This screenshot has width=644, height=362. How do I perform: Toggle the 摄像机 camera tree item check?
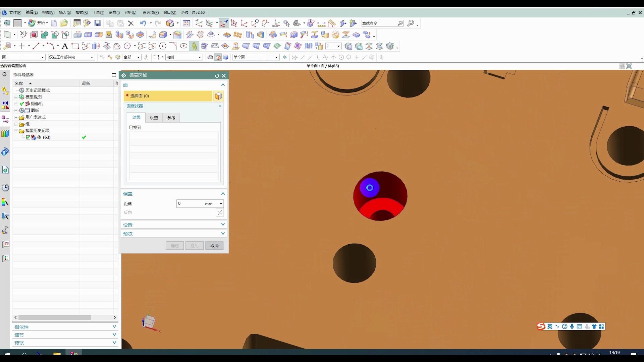click(x=22, y=104)
